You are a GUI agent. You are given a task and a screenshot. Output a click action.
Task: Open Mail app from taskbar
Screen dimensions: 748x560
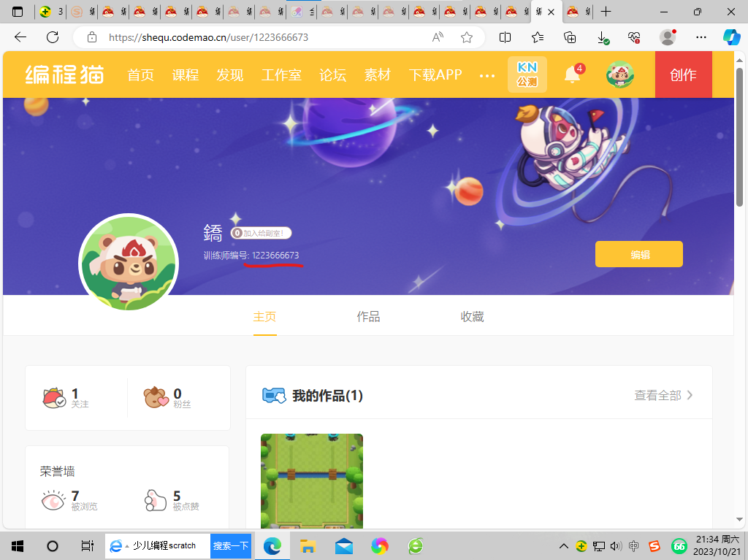tap(343, 546)
